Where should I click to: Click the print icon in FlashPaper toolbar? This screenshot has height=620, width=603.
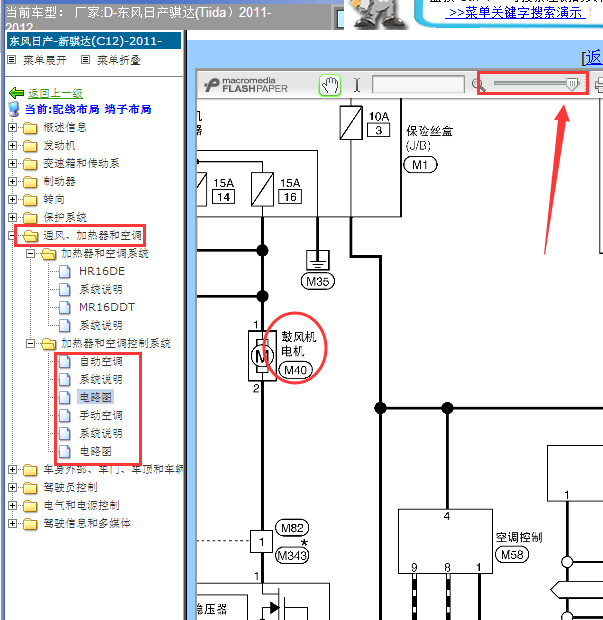click(598, 85)
